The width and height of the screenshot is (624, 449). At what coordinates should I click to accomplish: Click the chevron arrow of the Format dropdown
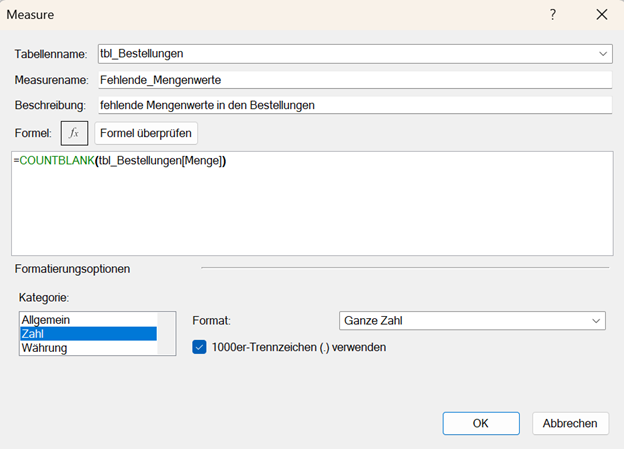[x=596, y=321]
